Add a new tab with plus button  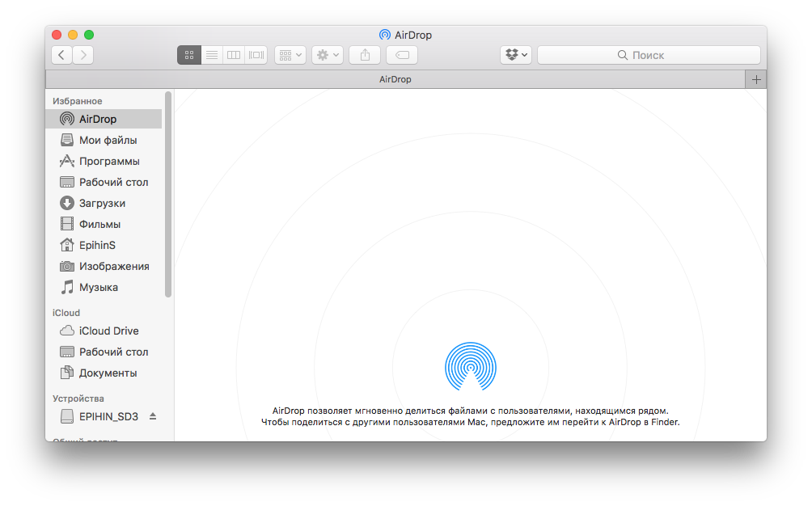pyautogui.click(x=755, y=79)
